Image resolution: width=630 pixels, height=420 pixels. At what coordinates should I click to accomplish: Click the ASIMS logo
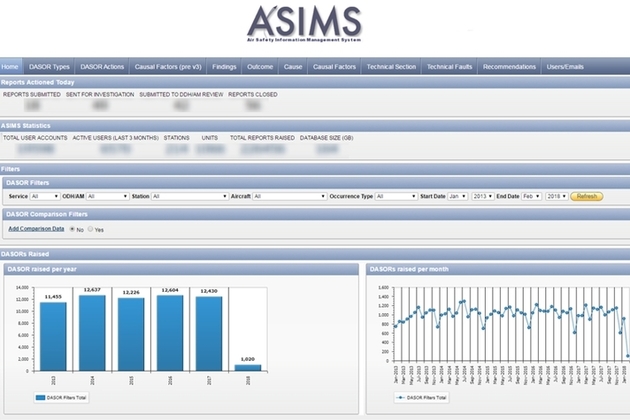(304, 24)
